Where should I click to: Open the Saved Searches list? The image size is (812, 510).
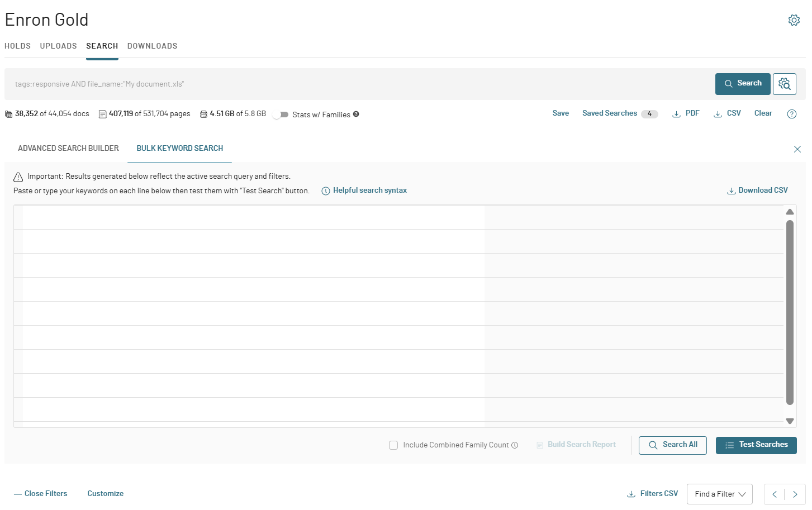click(610, 113)
